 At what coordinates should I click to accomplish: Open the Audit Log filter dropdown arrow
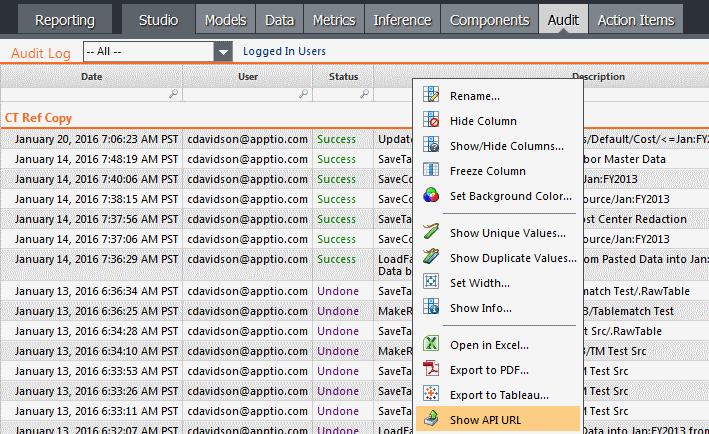(223, 52)
